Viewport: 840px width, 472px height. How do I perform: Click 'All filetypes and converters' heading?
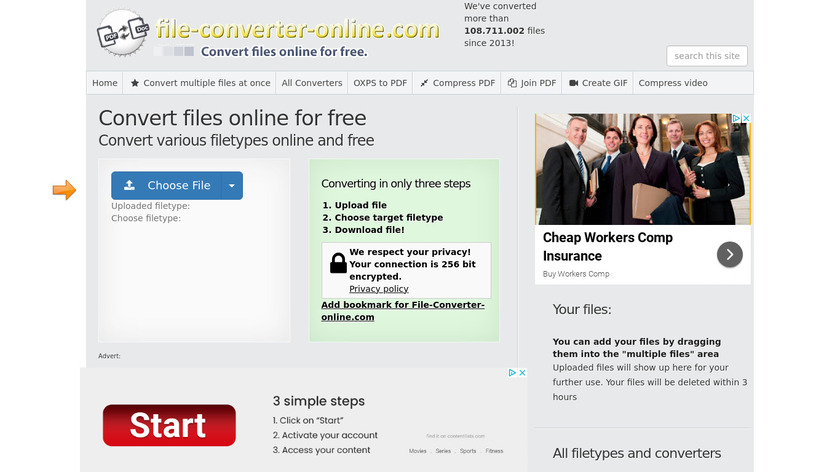click(636, 453)
